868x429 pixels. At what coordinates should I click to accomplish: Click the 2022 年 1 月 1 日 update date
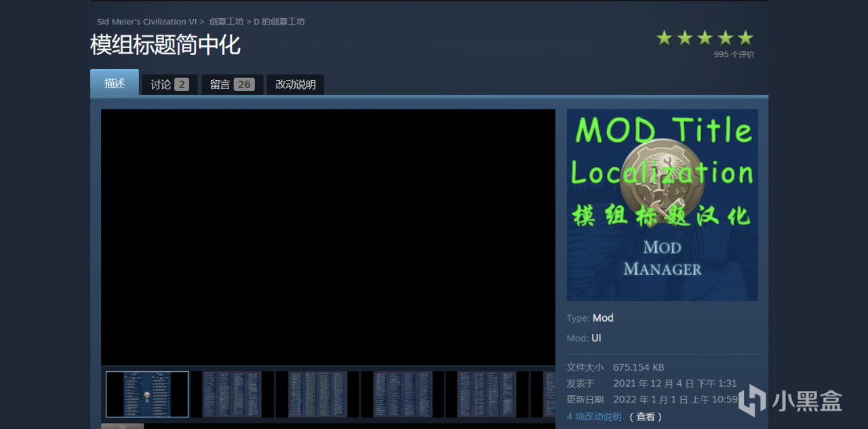tap(675, 400)
